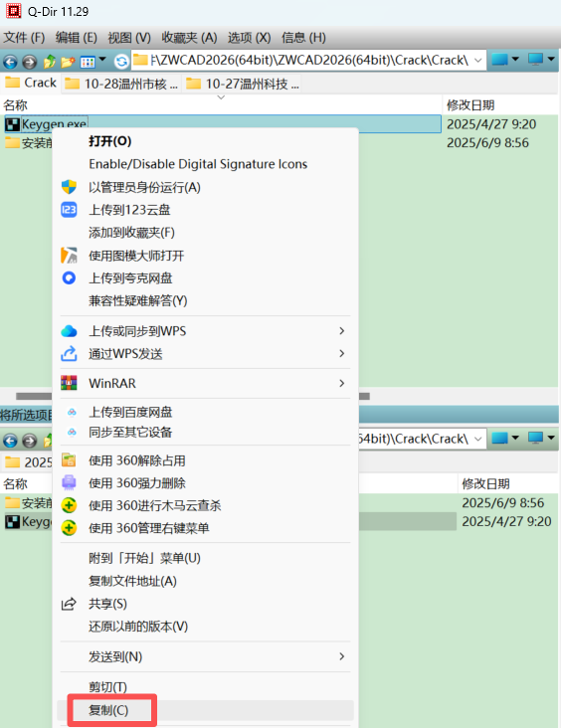The width and height of the screenshot is (561, 728).
Task: Go up one folder level in the top pane
Action: point(49,61)
